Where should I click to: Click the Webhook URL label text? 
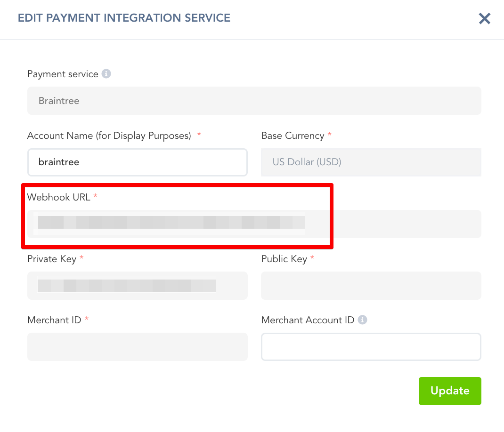click(x=58, y=197)
